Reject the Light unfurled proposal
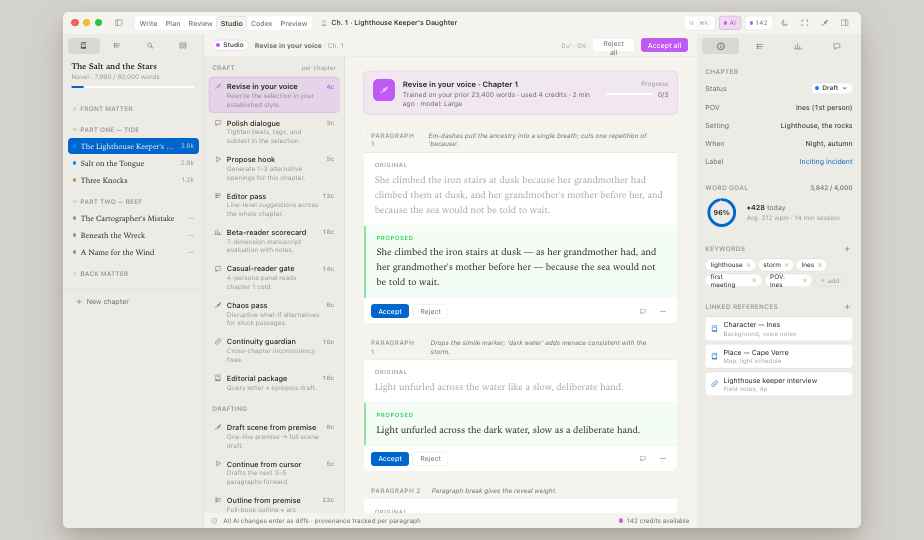 click(x=430, y=459)
